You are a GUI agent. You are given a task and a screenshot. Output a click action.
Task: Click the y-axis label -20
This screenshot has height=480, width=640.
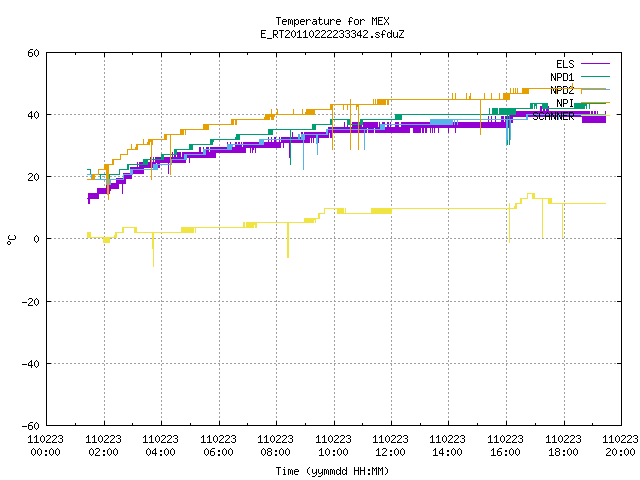coord(31,302)
